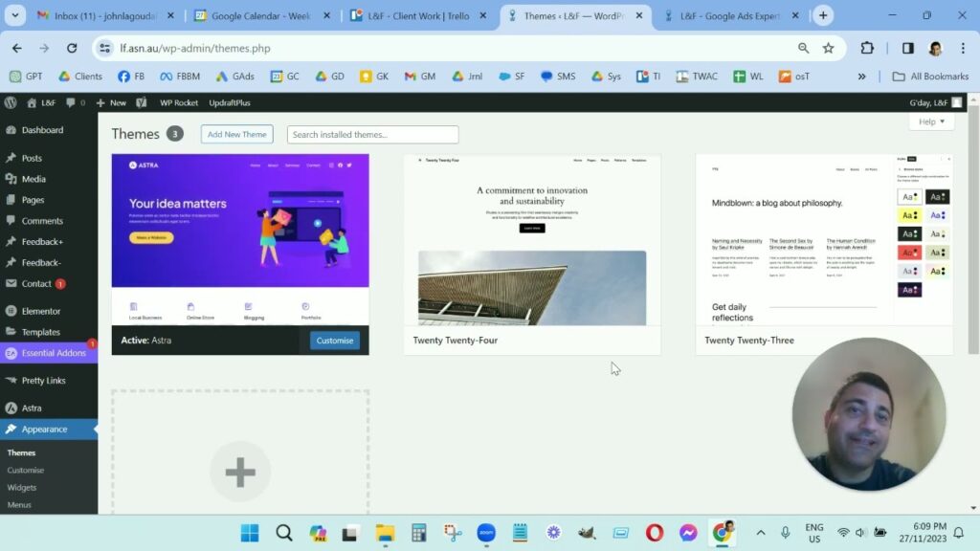Open the Clients bookmark folder
This screenshot has width=980, height=551.
pos(80,77)
